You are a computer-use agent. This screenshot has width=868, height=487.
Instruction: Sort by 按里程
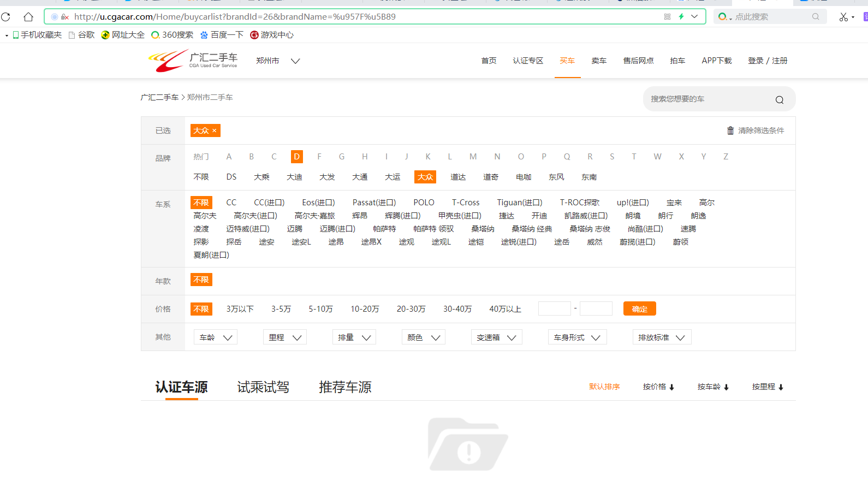click(x=768, y=387)
